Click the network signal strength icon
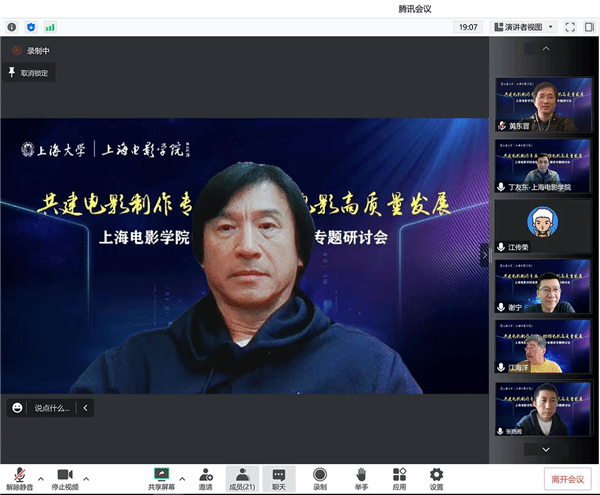Viewport: 600px width, 495px height. (x=50, y=27)
